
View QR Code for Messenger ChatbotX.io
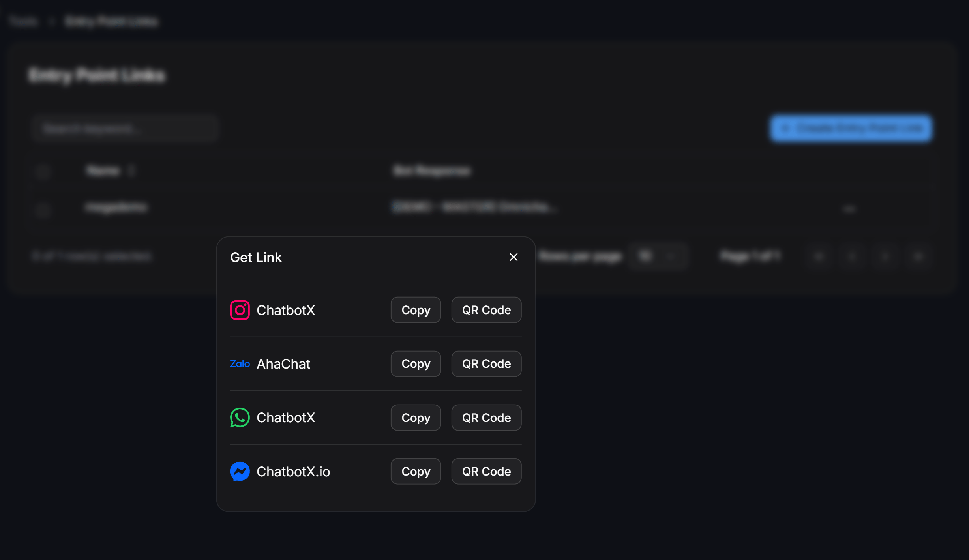(x=486, y=471)
